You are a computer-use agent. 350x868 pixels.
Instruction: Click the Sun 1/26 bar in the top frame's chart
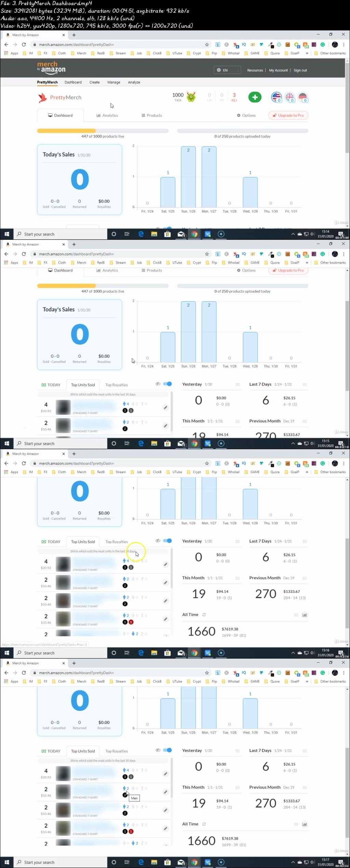pyautogui.click(x=188, y=177)
